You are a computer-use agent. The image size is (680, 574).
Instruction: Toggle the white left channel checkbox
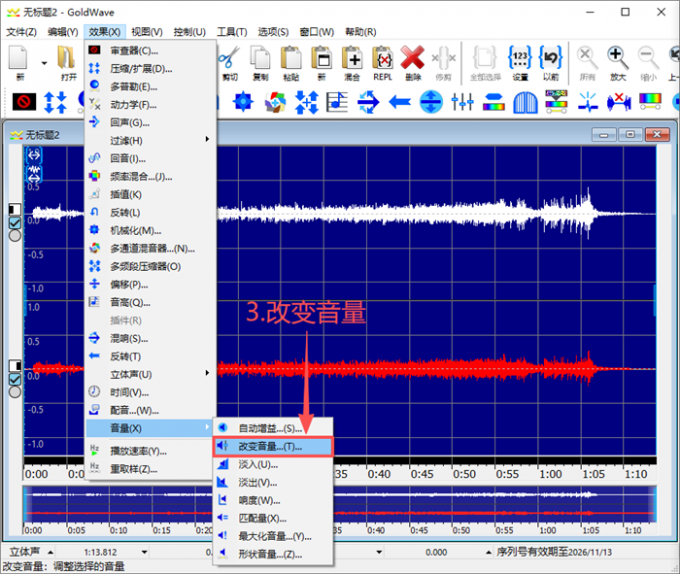point(15,223)
